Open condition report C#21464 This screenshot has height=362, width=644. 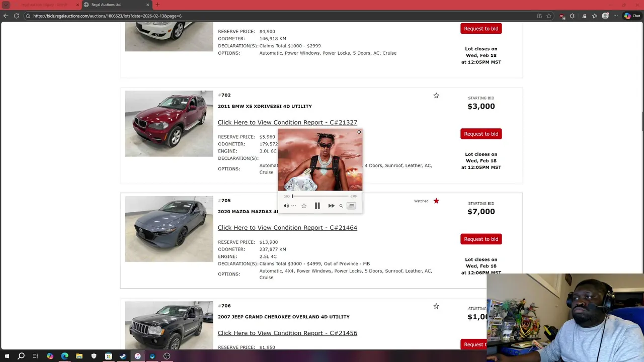tap(287, 228)
